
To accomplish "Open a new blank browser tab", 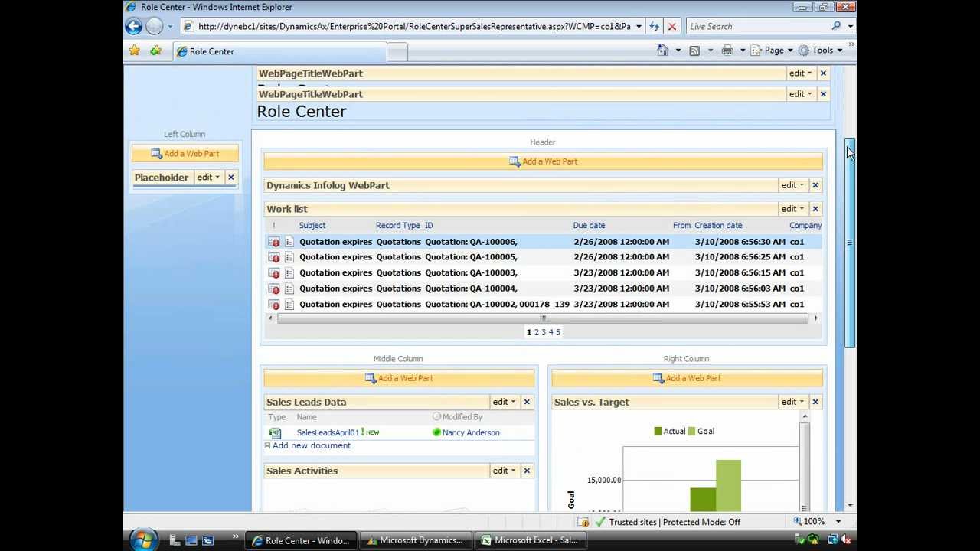I will 397,52.
